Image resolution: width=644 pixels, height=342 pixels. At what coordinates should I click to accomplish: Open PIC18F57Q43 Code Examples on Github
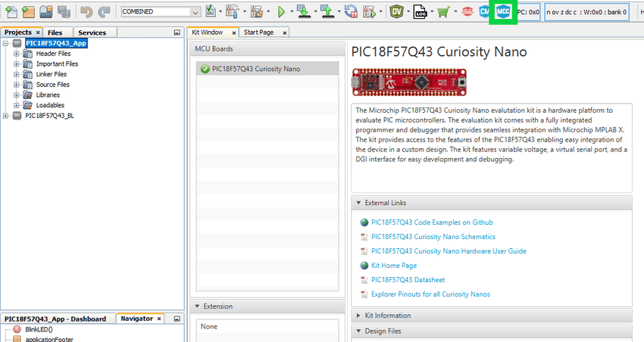(431, 222)
